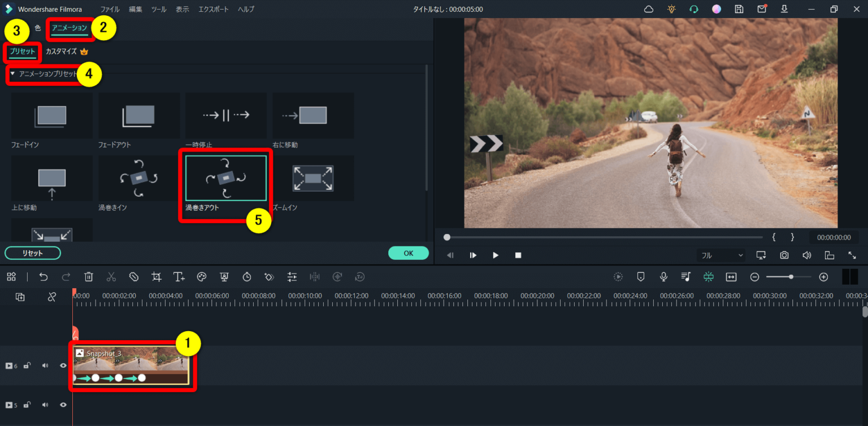This screenshot has height=426, width=868.
Task: Click the text tool icon in timeline toolbar
Action: pos(179,277)
